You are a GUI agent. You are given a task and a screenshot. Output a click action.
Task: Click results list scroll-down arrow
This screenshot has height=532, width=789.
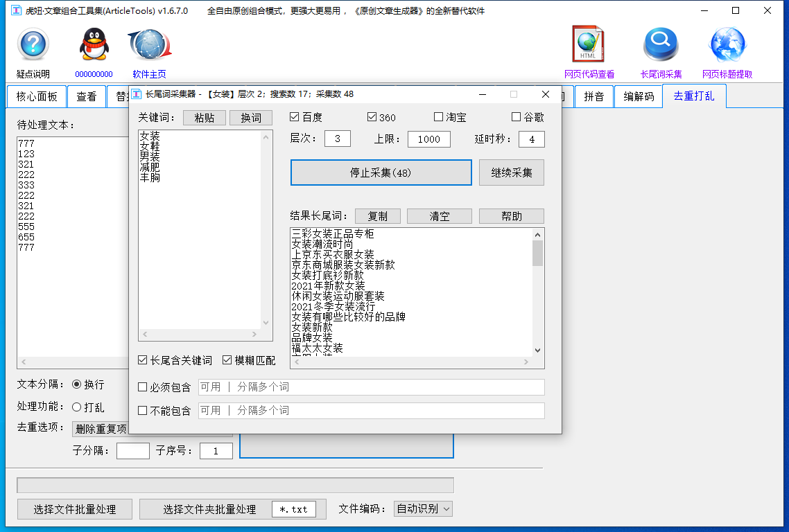tap(537, 351)
